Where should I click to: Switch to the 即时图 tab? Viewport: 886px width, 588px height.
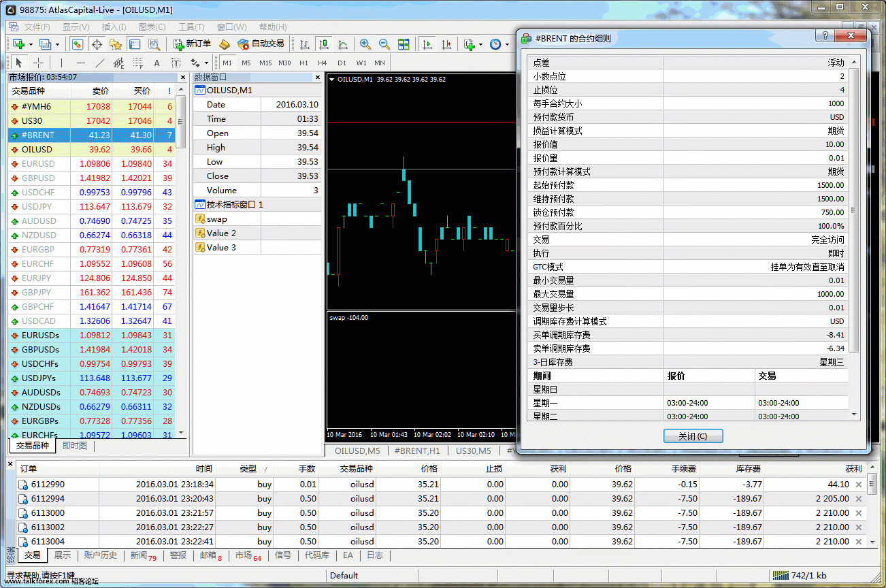pos(74,446)
